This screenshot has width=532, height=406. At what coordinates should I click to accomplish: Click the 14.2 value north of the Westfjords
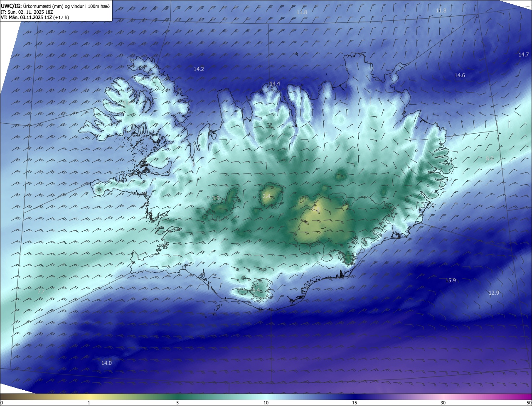pyautogui.click(x=199, y=69)
